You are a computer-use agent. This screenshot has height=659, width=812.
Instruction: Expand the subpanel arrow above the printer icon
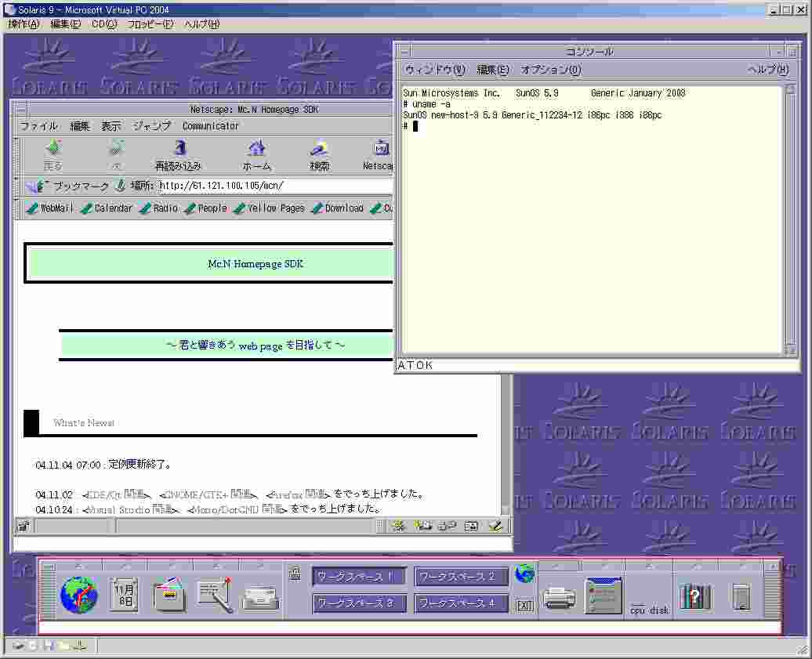[560, 565]
